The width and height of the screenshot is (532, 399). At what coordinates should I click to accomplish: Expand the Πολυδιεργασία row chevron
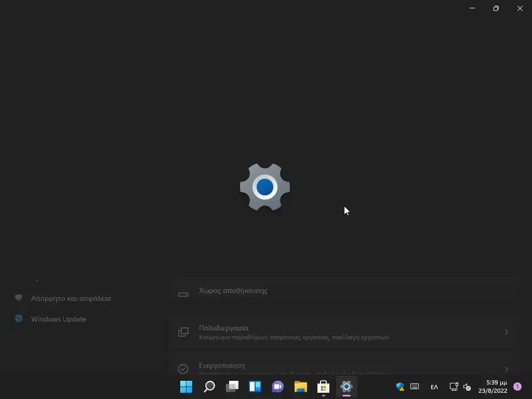click(x=506, y=332)
